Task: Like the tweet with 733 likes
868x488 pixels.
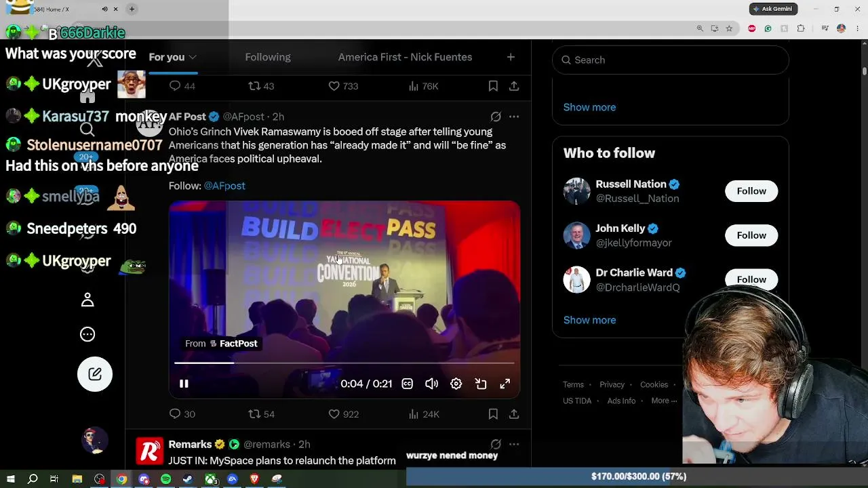Action: [343, 86]
